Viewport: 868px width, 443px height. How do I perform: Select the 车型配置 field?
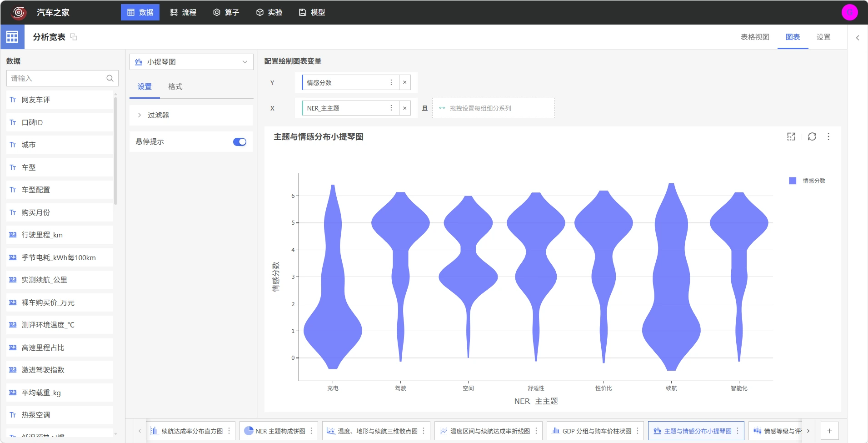pyautogui.click(x=60, y=190)
